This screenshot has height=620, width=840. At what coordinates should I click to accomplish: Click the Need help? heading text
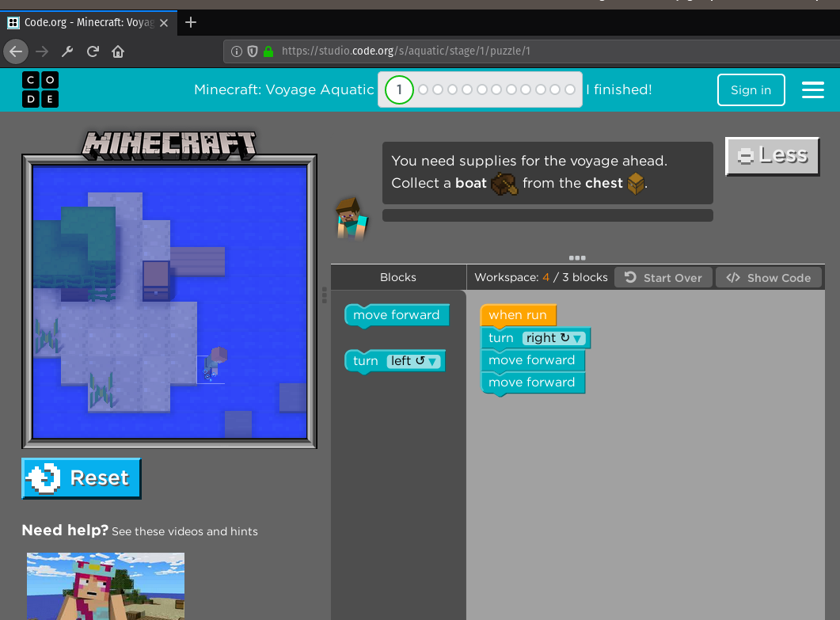[x=65, y=531]
